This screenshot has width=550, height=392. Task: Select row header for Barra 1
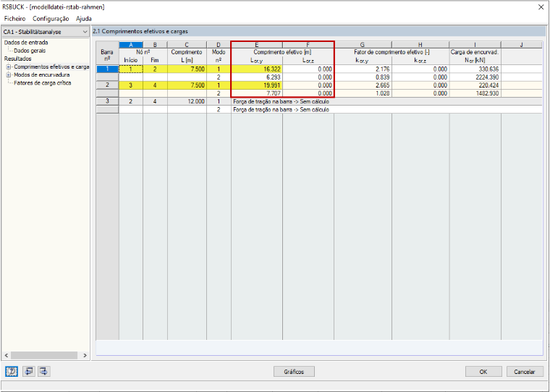click(x=107, y=69)
